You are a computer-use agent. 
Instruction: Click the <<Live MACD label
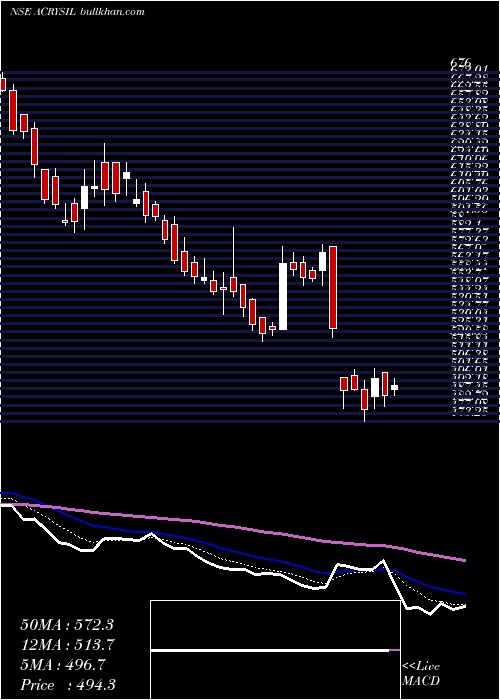(421, 674)
